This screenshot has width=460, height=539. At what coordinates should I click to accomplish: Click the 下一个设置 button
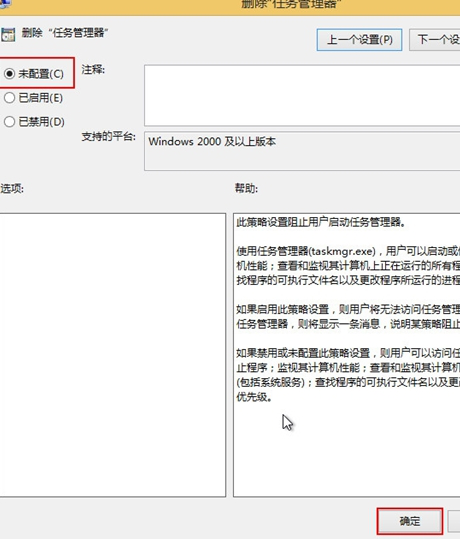tap(435, 40)
